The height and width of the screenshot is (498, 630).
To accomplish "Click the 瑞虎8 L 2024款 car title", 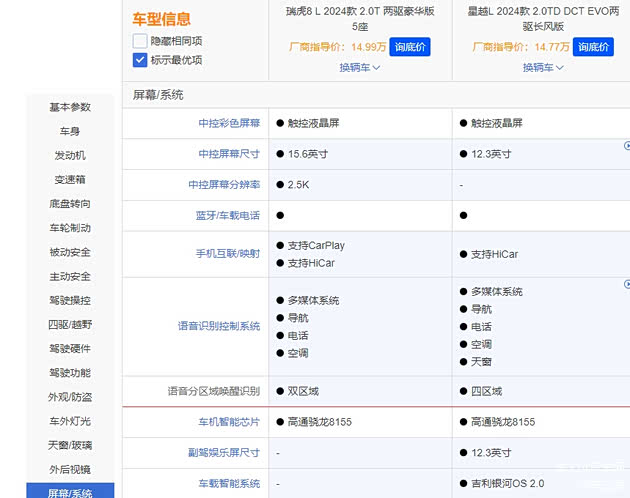I will [x=361, y=19].
